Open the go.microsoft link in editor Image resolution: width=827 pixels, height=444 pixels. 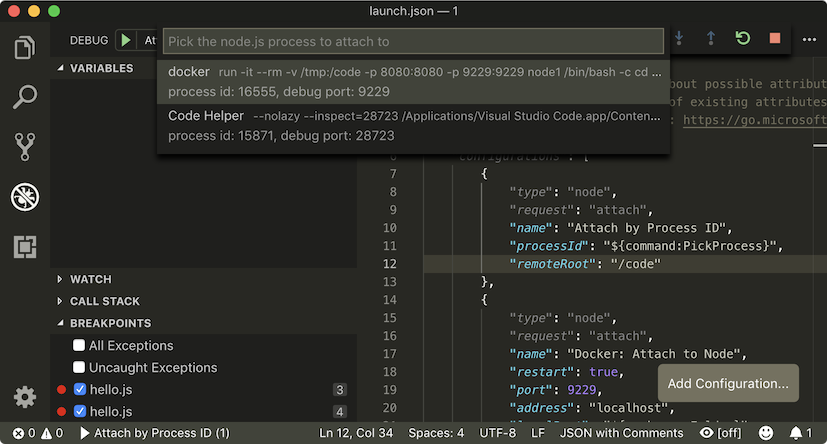coord(754,120)
